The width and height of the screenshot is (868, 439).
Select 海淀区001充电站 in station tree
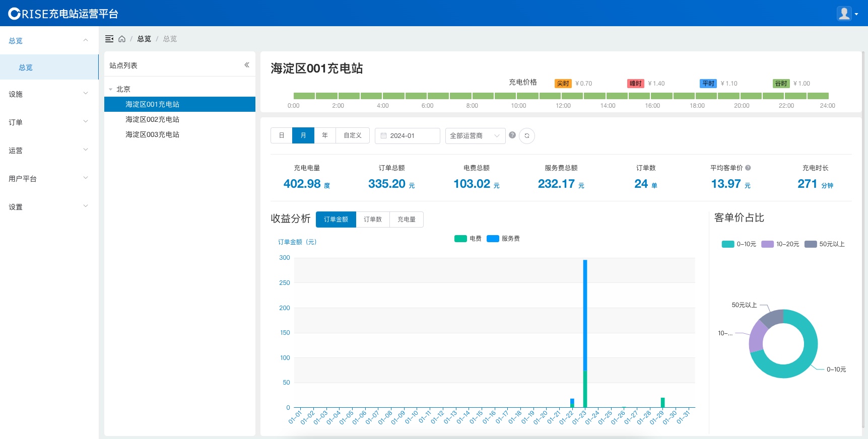[180, 104]
